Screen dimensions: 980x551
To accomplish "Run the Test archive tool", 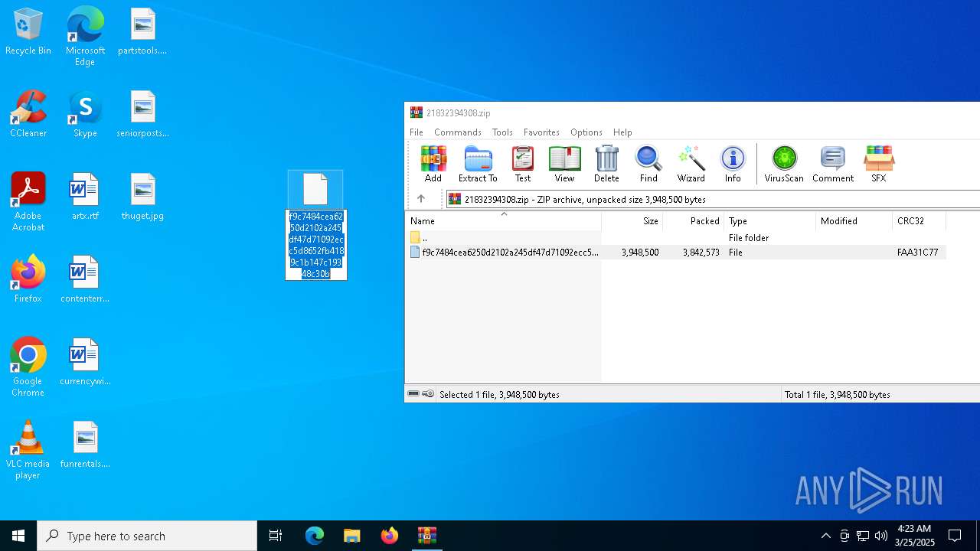I will [523, 164].
